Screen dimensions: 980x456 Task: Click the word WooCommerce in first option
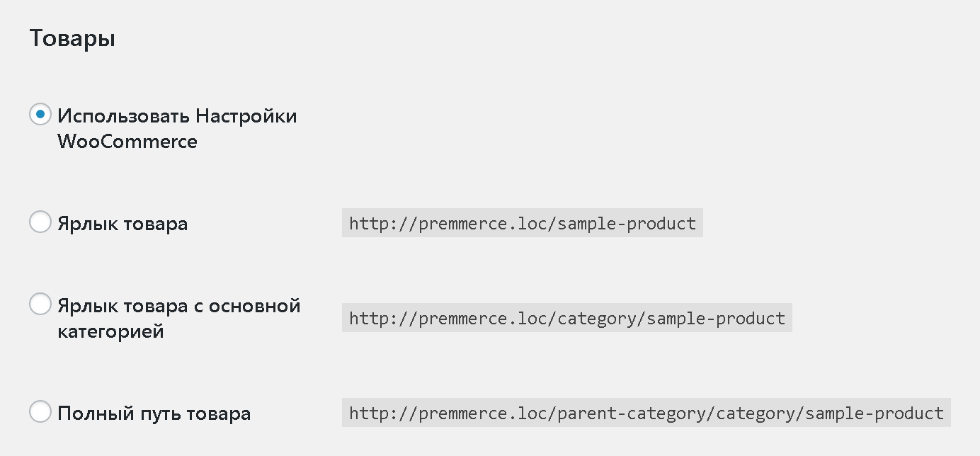[x=127, y=141]
